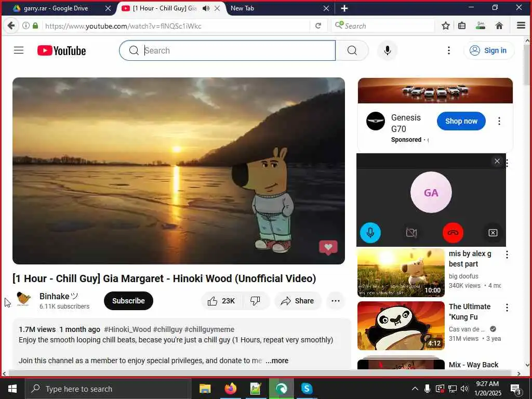Open YouTube settings three-dot menu
Viewport: 532px width, 399px height.
(x=449, y=50)
